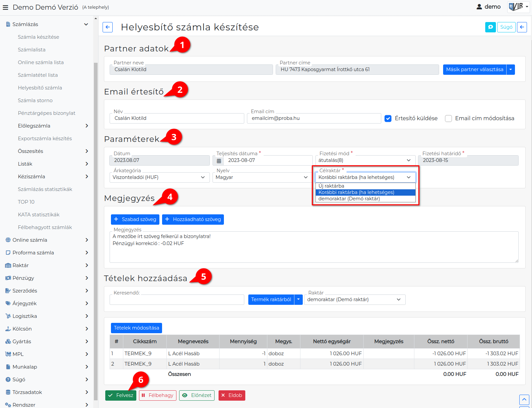
Task: Select demoraktar (Demó raktár) option
Action: tap(365, 199)
